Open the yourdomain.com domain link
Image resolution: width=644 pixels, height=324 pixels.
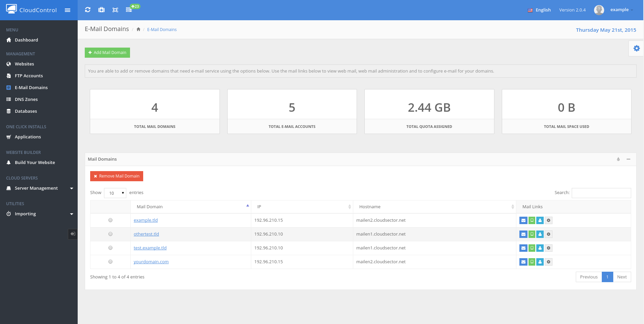coord(151,262)
